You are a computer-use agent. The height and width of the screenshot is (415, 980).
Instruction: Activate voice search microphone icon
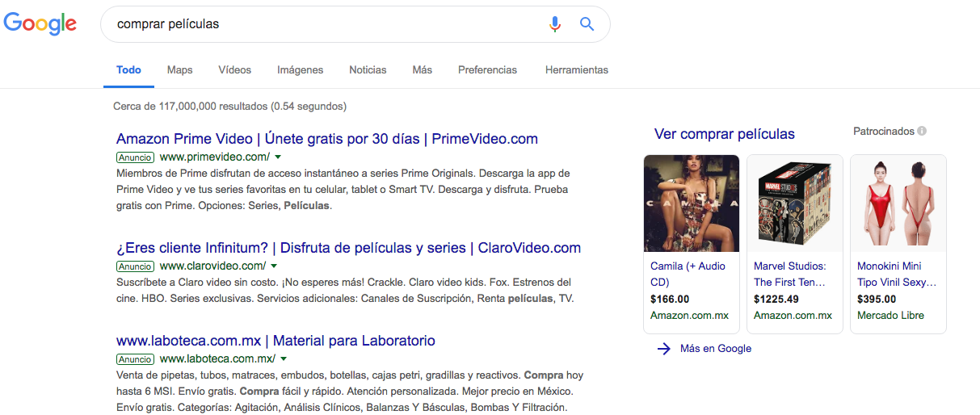click(554, 24)
